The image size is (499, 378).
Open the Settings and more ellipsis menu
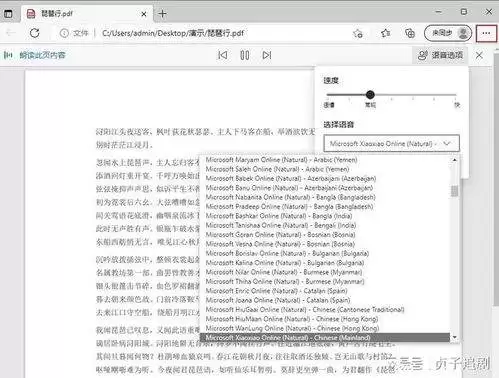[486, 33]
